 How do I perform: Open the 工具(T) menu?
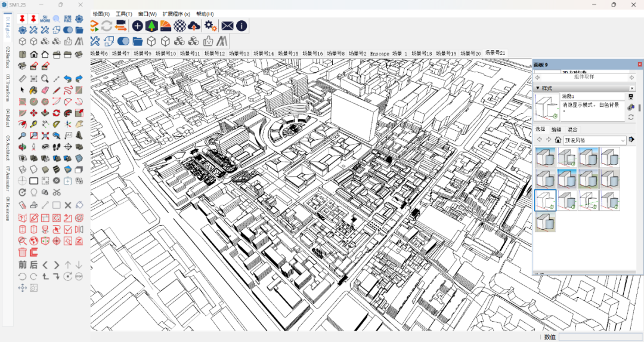point(123,14)
